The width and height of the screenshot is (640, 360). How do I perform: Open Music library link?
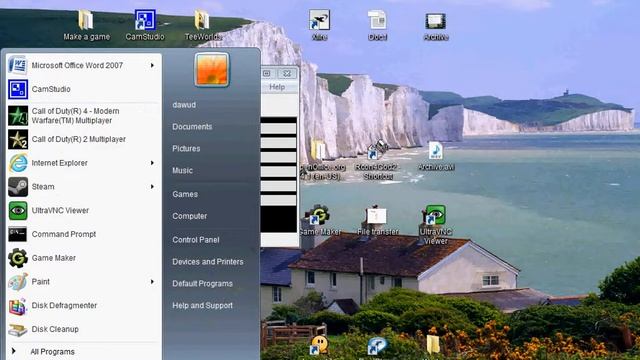182,171
